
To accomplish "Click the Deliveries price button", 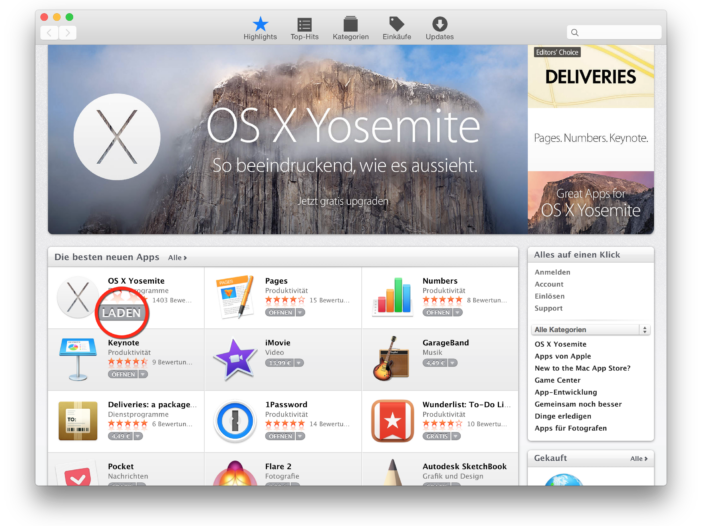I will point(120,436).
